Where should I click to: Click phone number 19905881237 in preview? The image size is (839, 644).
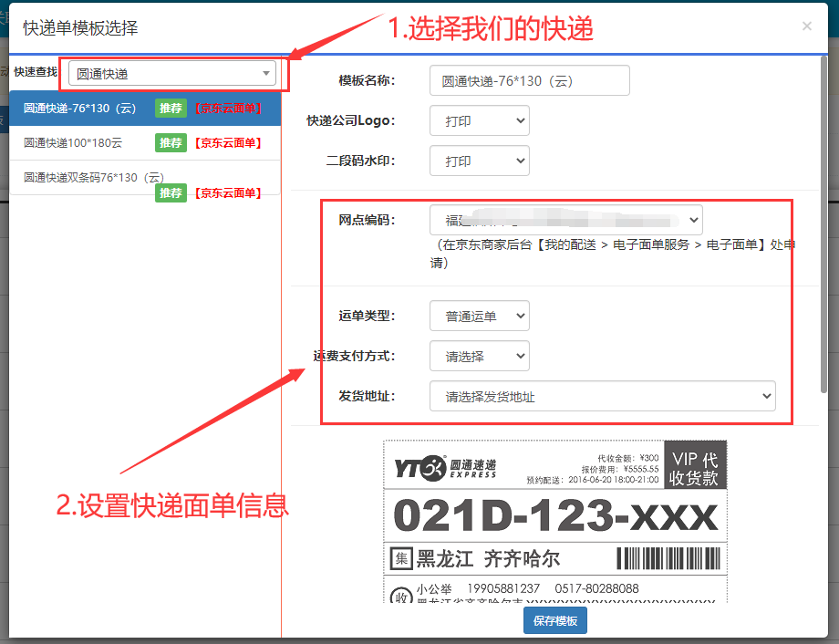click(503, 588)
